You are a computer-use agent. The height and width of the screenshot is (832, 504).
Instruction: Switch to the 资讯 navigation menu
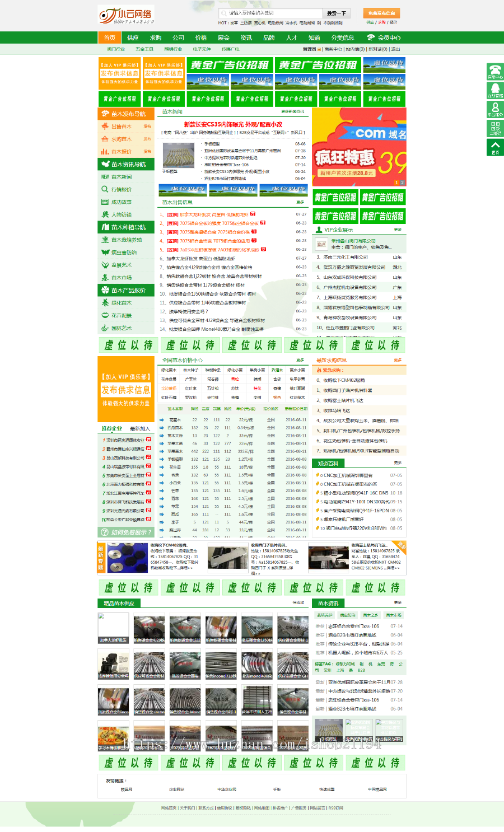coord(246,38)
